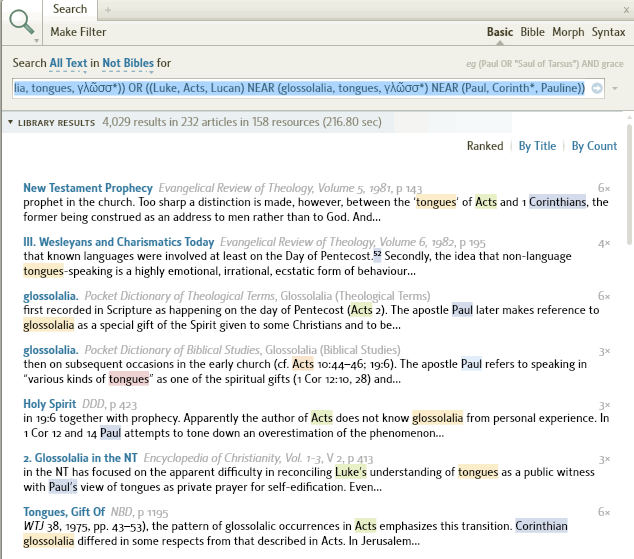Sort results By Title

[x=537, y=146]
